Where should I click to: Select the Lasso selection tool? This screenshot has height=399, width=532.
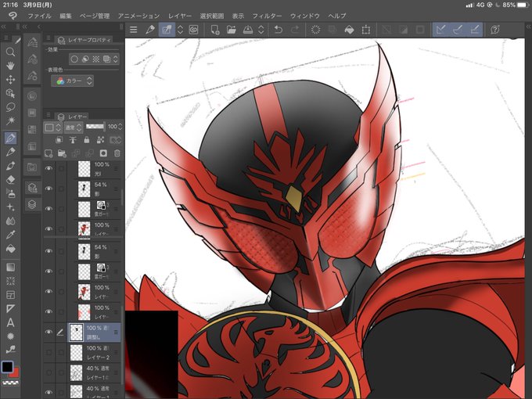10,107
